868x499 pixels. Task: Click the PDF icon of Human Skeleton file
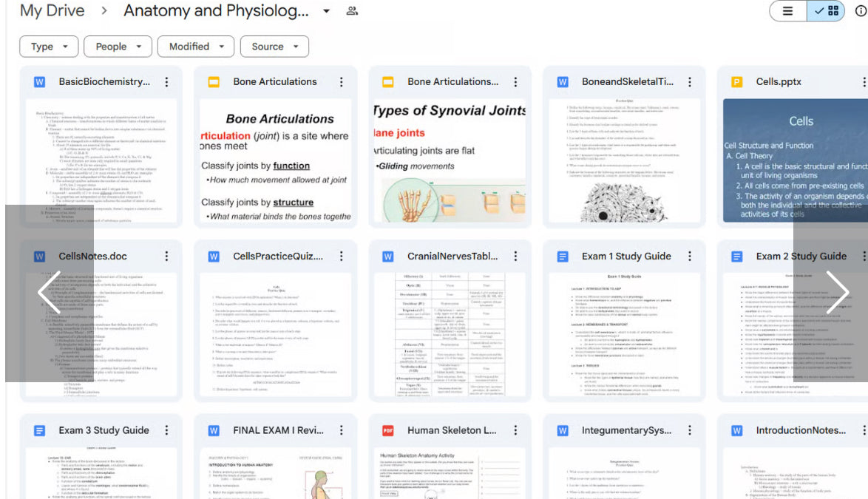point(388,430)
